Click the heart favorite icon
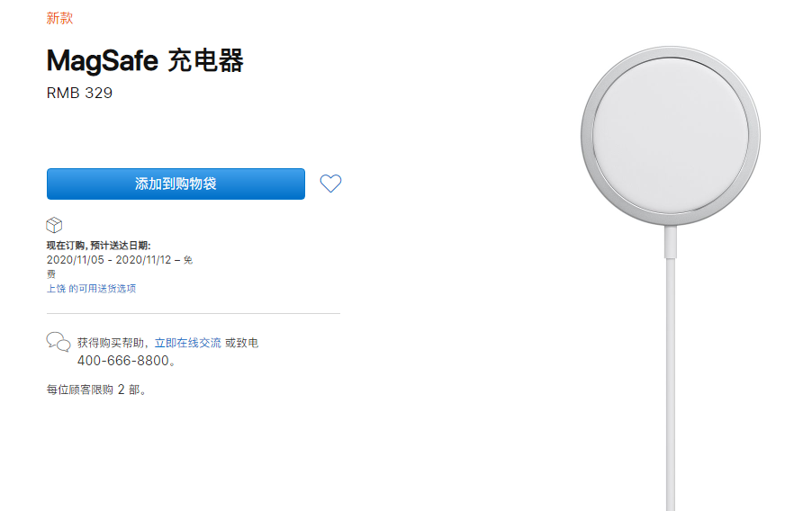 tap(330, 184)
